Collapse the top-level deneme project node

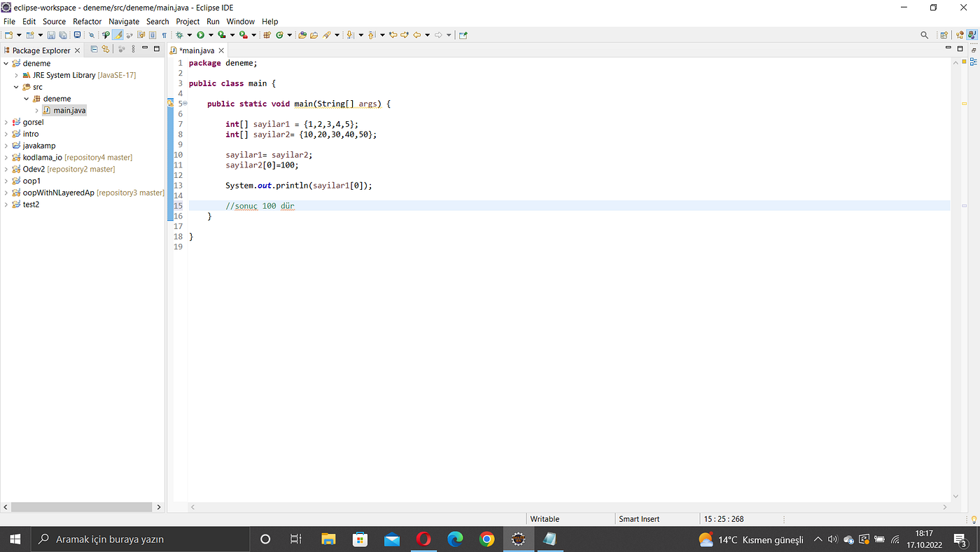coord(6,64)
